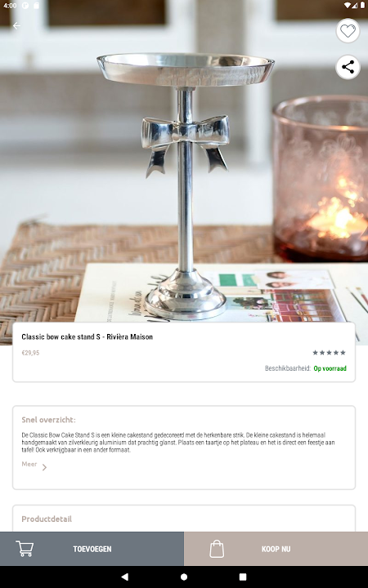Open the share icon button
368x588 pixels.
(348, 67)
